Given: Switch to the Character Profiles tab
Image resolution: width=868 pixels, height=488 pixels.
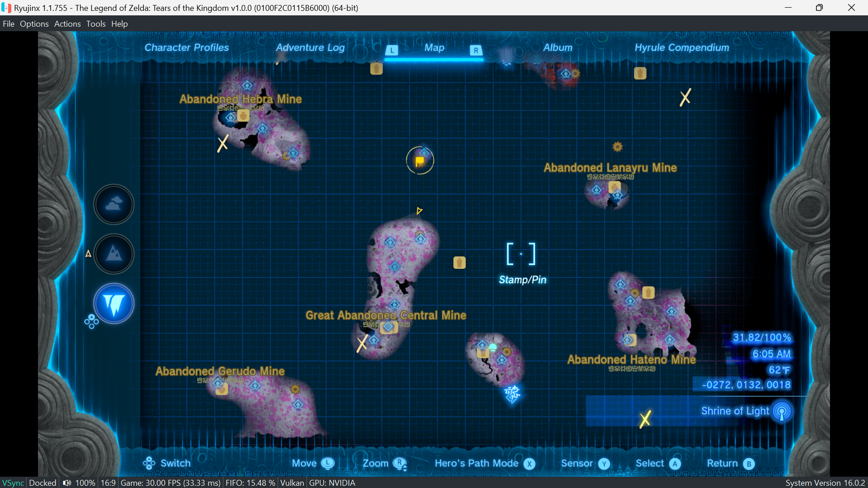Looking at the screenshot, I should click(x=187, y=47).
